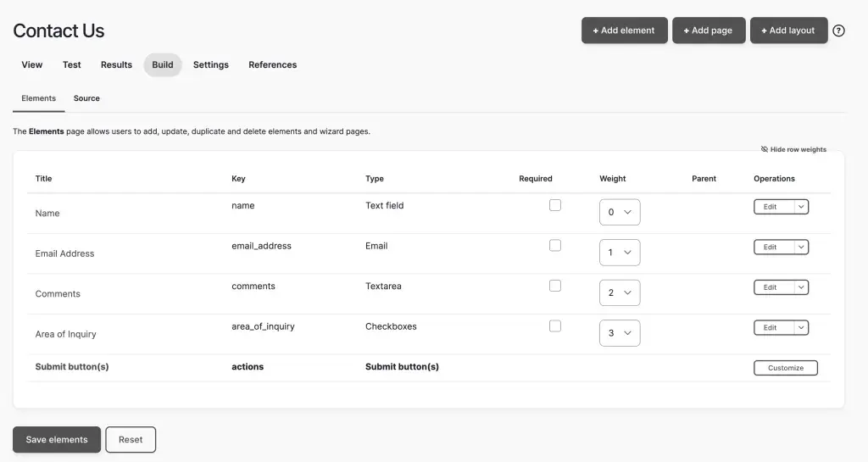868x462 pixels.
Task: Open weight dropdown for Area of Inquiry
Action: 620,333
